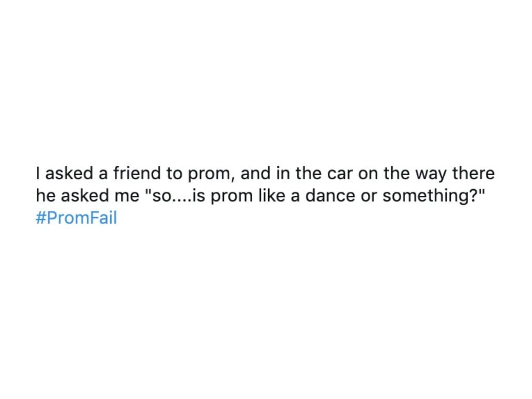Click the word "way" in first line
The height and width of the screenshot is (399, 532).
click(x=431, y=174)
